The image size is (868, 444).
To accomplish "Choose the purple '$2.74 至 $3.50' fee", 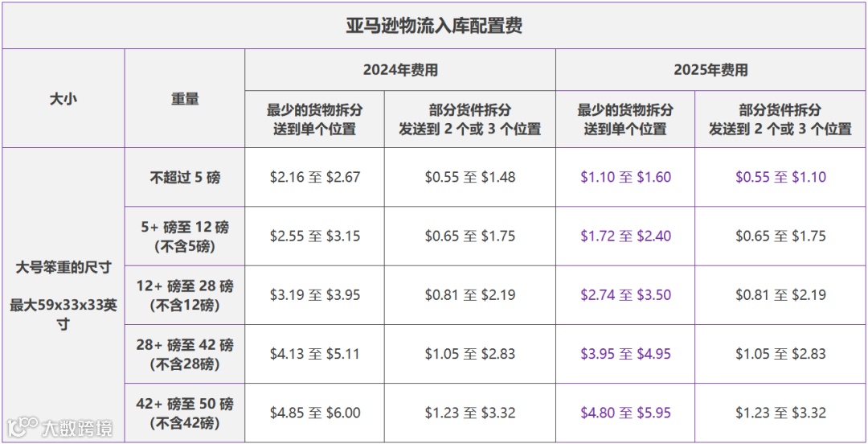I will pyautogui.click(x=625, y=295).
